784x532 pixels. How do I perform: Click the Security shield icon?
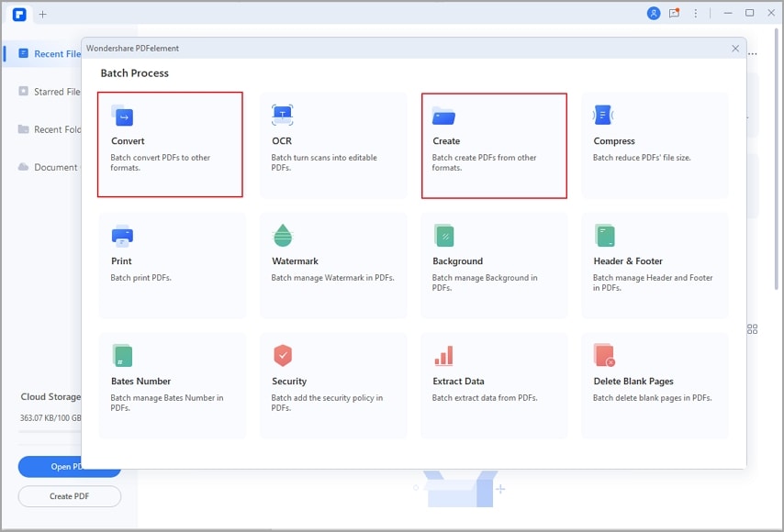coord(283,356)
